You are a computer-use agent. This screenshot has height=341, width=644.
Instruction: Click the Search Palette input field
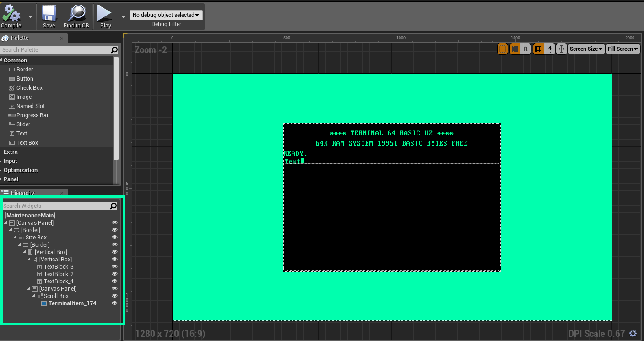click(x=55, y=50)
